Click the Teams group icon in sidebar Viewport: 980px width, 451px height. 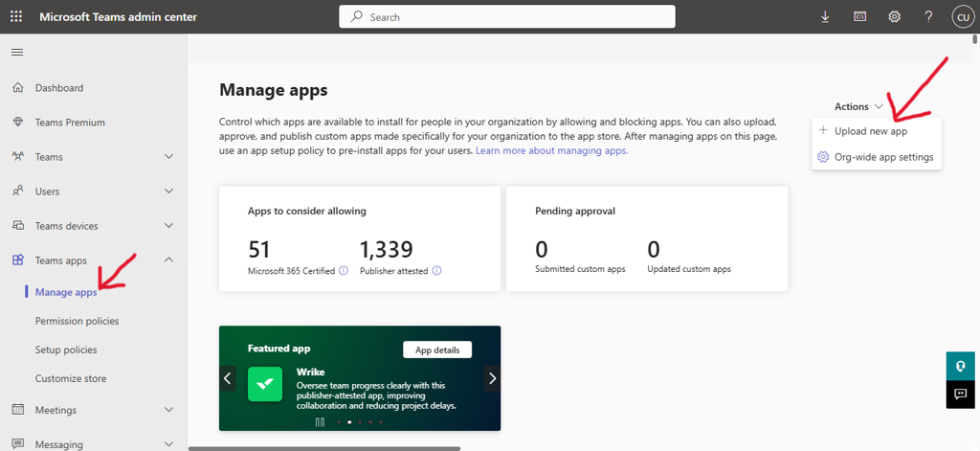click(x=18, y=156)
